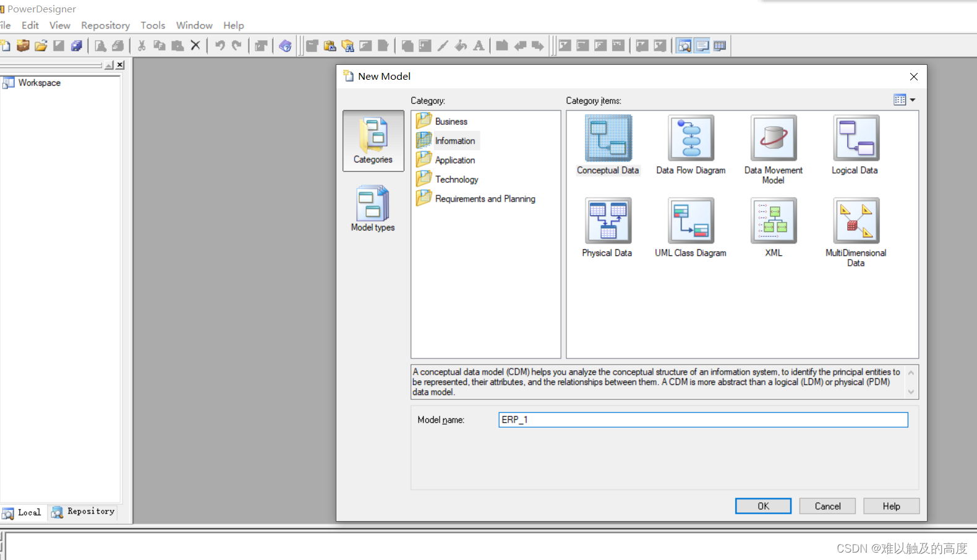Screen dimensions: 977x560
Task: Click the Save All toolbar icon
Action: [77, 46]
